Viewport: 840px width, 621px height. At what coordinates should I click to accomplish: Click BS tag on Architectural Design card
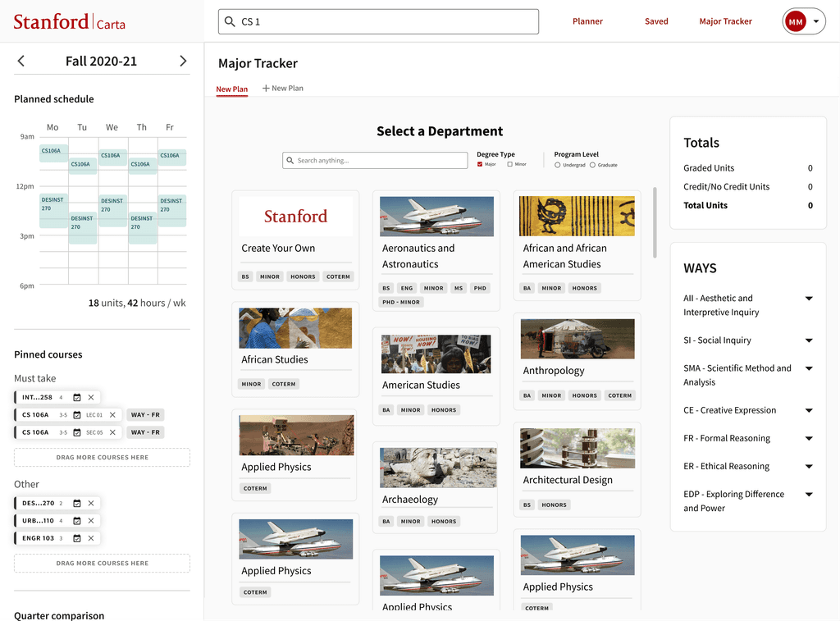click(527, 505)
